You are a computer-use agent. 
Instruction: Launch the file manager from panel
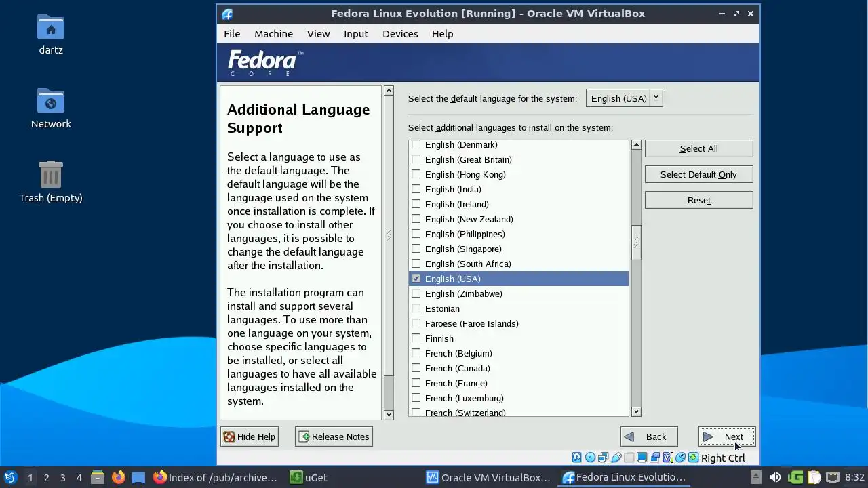[98, 477]
